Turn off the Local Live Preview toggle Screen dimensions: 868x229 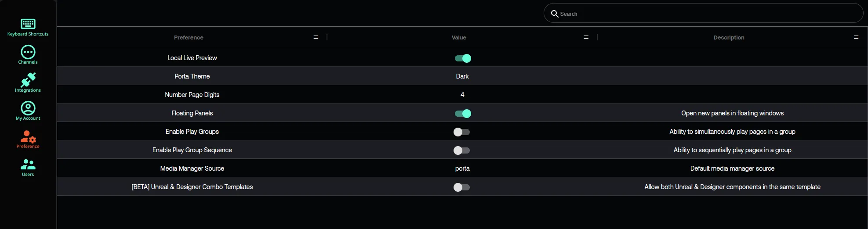pyautogui.click(x=462, y=58)
